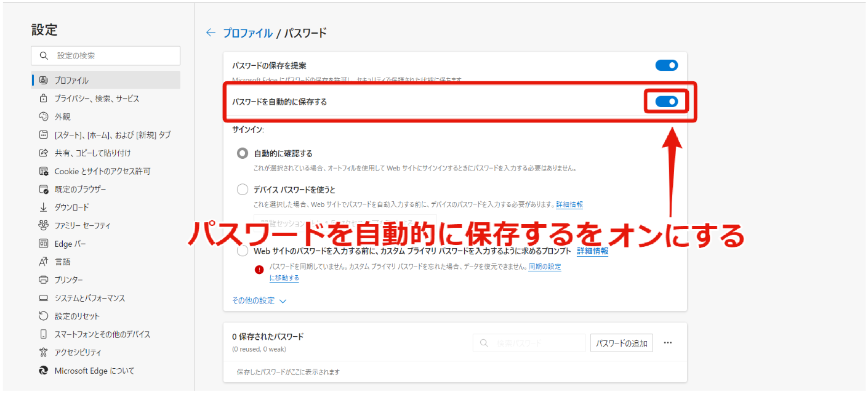
Task: Click the 言語 language icon
Action: click(x=43, y=262)
